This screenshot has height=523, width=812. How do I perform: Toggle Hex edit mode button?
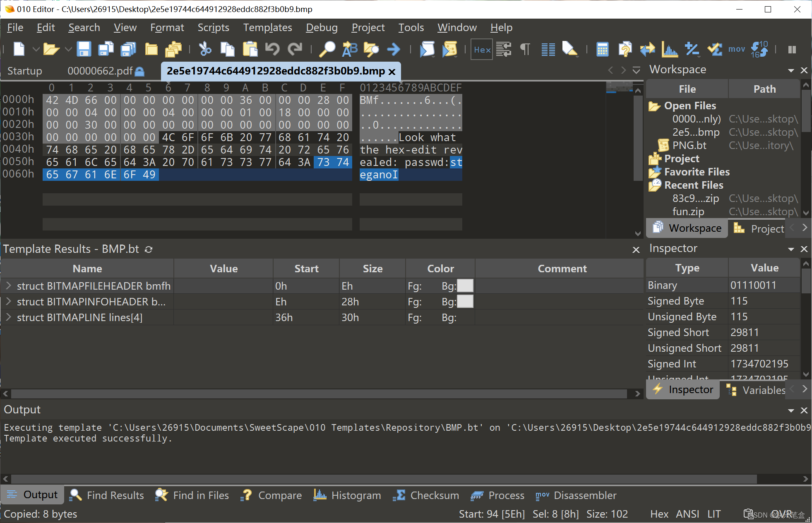coord(482,49)
